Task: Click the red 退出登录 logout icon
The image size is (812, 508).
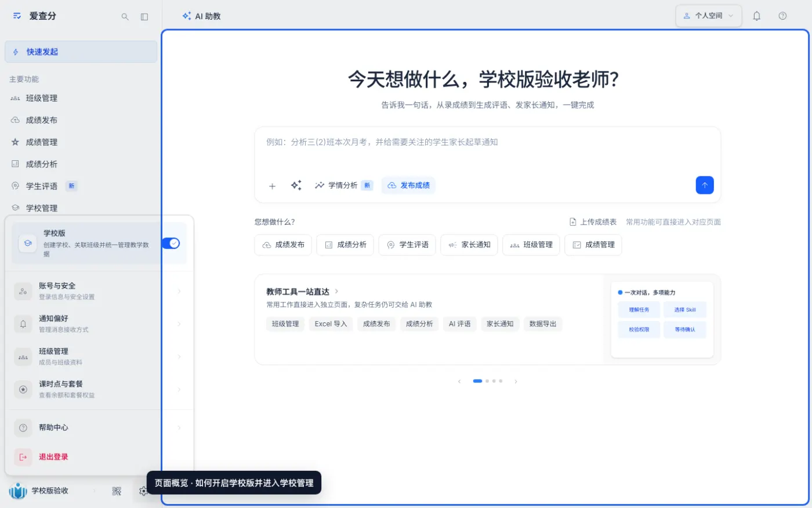Action: [23, 457]
